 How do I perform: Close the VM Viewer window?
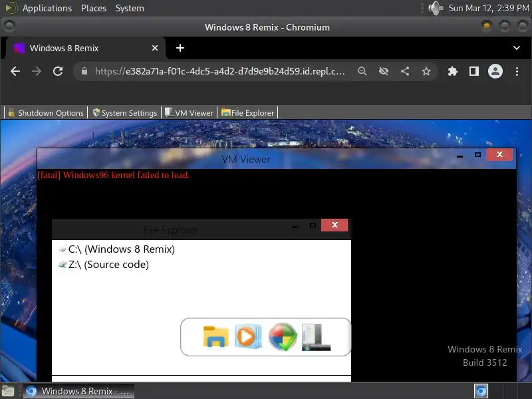tap(499, 154)
